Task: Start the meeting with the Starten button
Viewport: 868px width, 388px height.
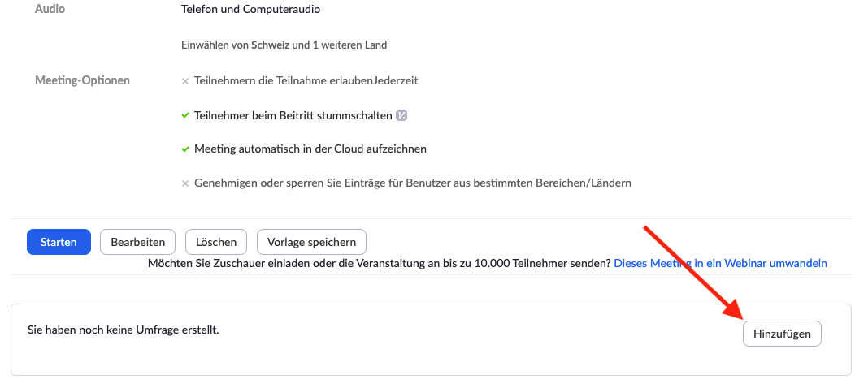Action: click(59, 242)
